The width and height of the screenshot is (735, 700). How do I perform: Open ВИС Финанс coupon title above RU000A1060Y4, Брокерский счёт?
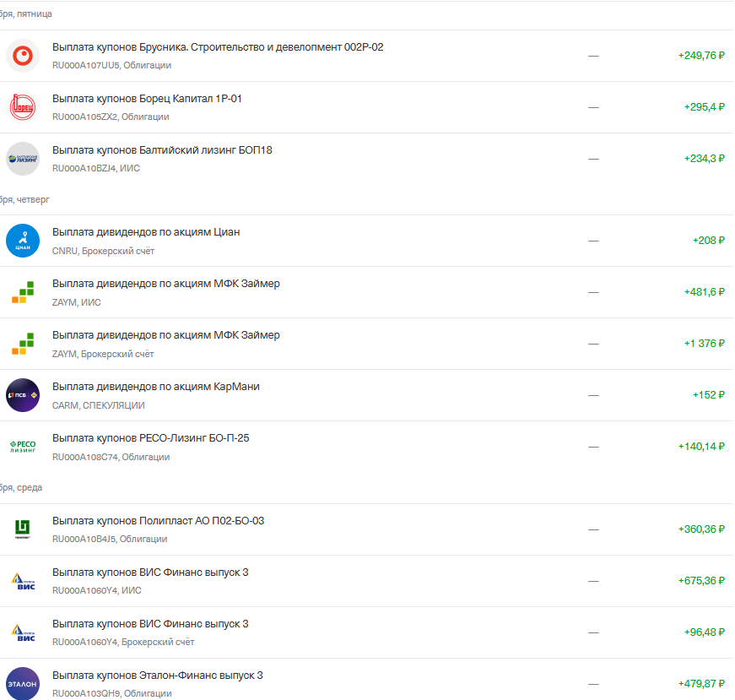coord(150,624)
